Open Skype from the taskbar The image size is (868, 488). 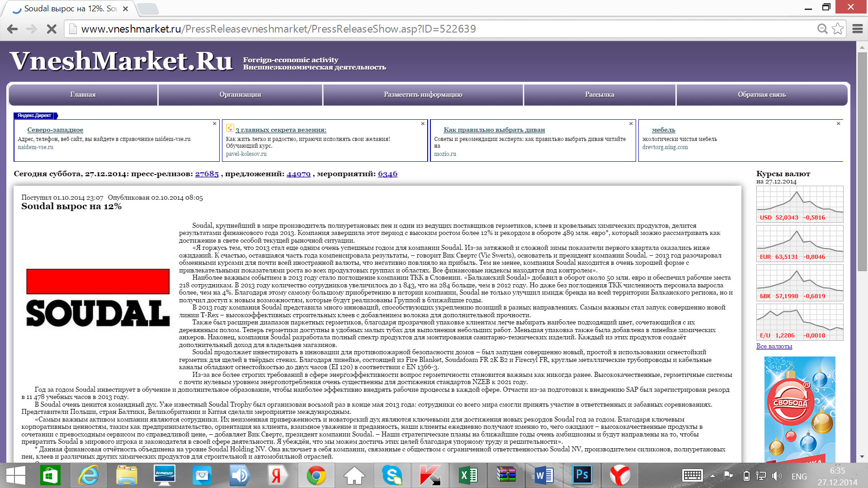(x=392, y=476)
